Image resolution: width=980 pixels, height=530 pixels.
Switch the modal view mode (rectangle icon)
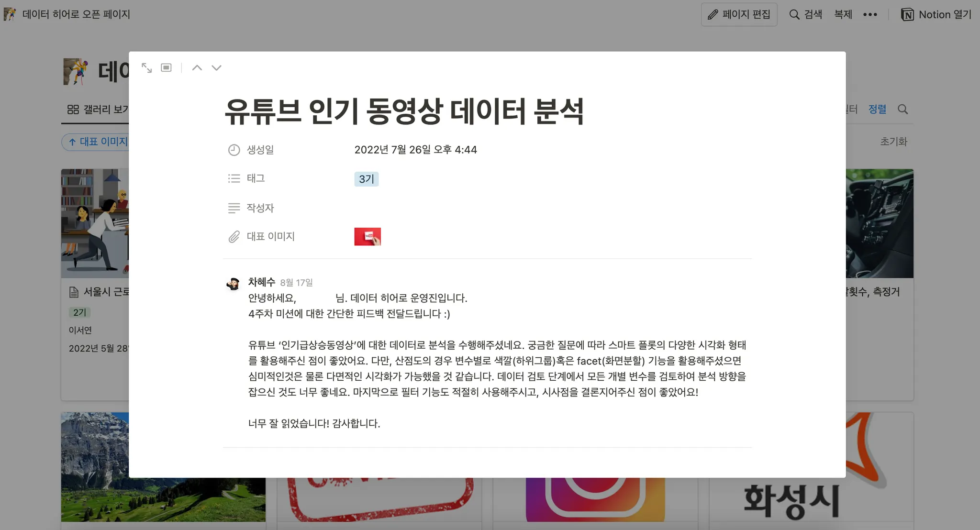pos(166,68)
